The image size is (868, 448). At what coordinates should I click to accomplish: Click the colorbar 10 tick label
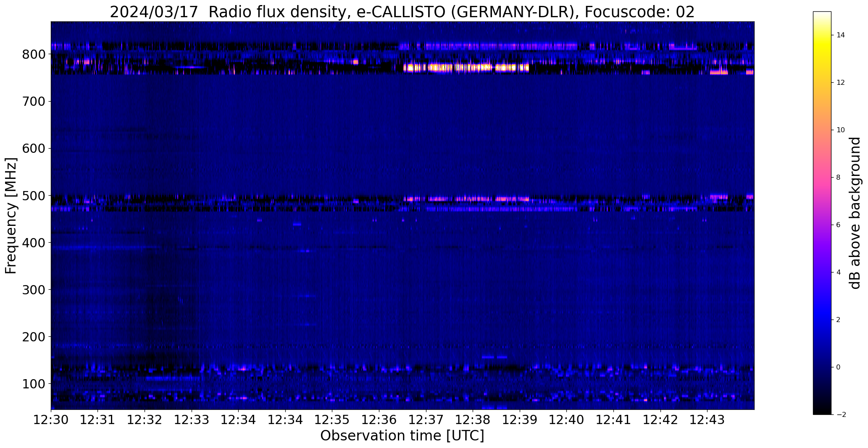click(840, 130)
